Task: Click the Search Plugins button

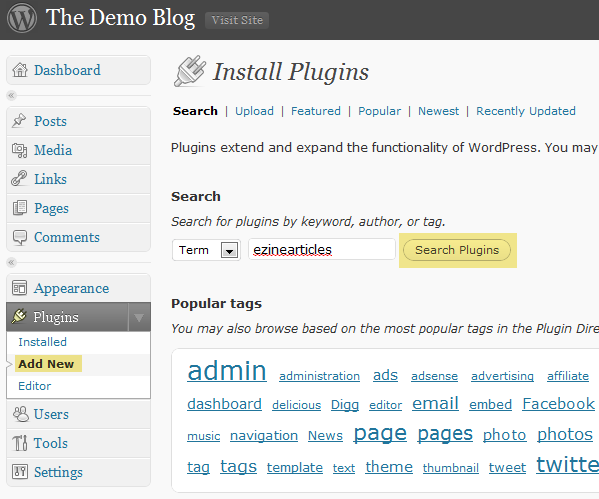Action: pos(457,250)
